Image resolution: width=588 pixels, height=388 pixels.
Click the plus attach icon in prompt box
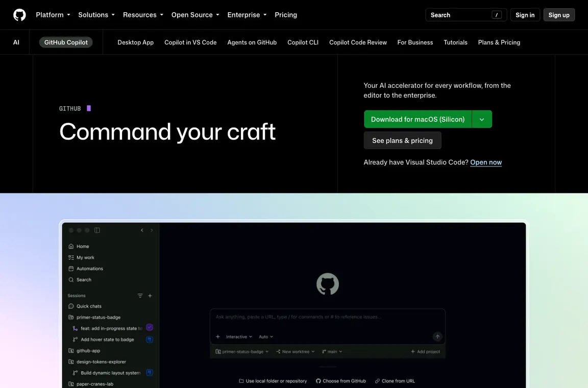pyautogui.click(x=218, y=337)
